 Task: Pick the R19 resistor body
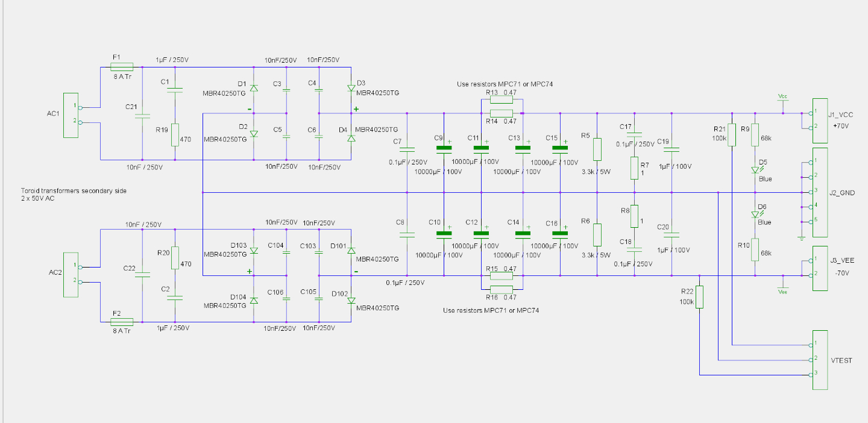pos(175,134)
